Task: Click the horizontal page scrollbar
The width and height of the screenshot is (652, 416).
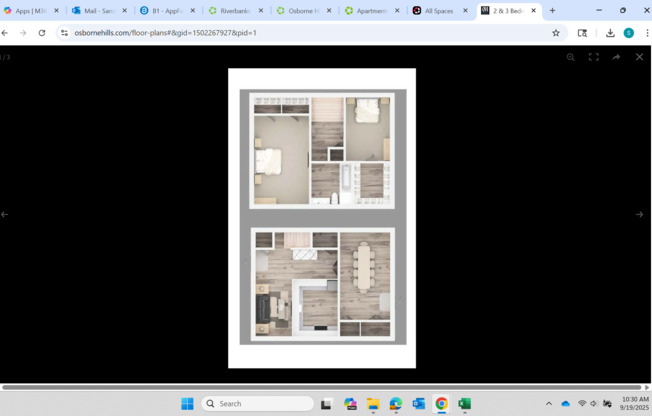Action: coord(322,387)
